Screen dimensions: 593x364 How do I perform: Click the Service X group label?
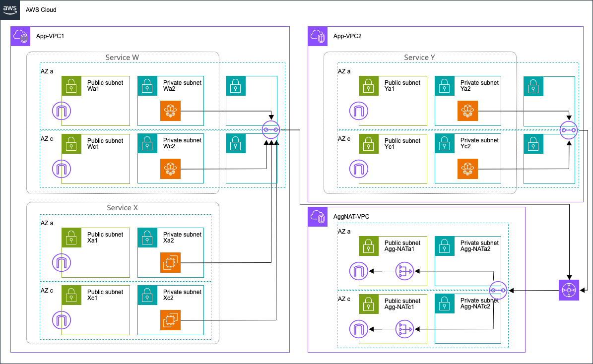pos(122,208)
